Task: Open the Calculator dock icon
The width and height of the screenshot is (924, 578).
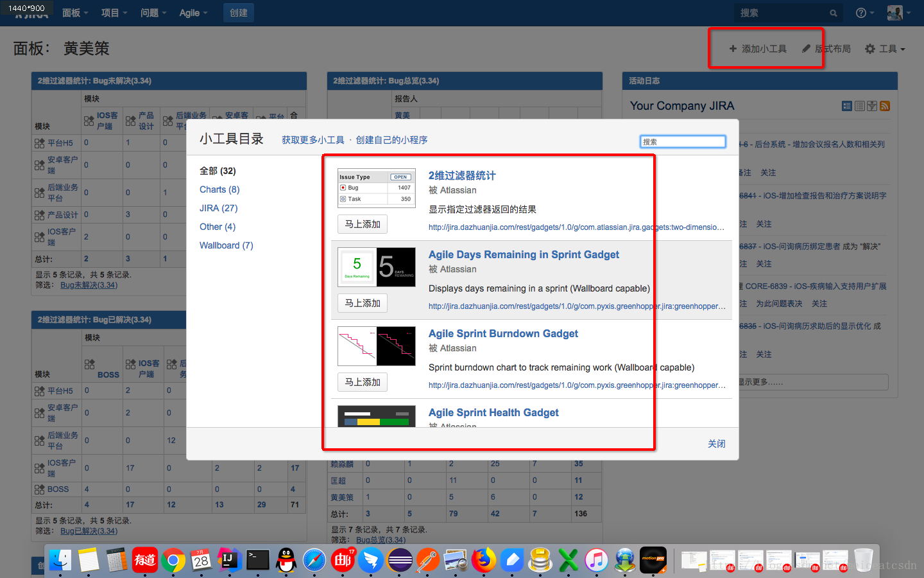Action: (117, 561)
